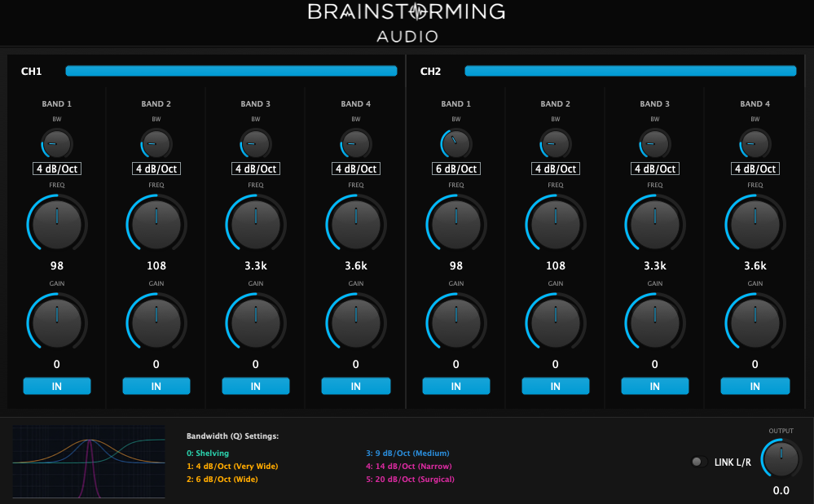This screenshot has width=814, height=504.
Task: Toggle CH1 Band 2 IN button
Action: coord(156,386)
